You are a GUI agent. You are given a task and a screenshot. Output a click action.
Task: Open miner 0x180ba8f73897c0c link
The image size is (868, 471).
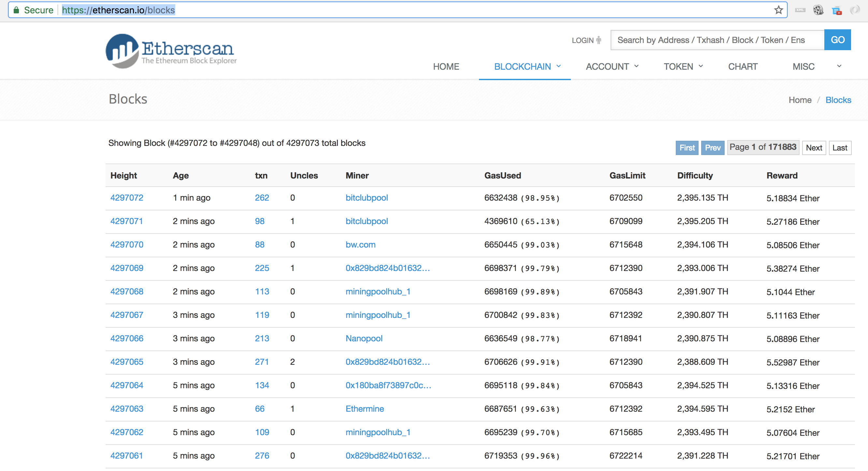(388, 385)
